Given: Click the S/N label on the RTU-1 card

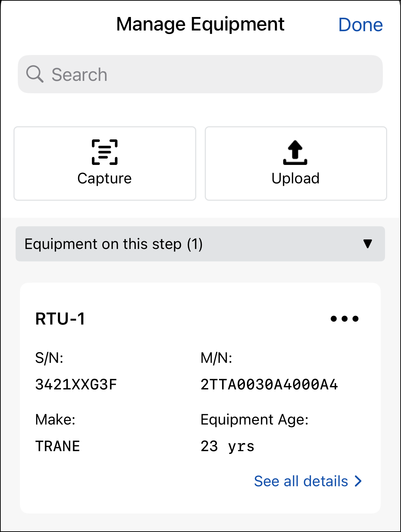Looking at the screenshot, I should pyautogui.click(x=49, y=358).
